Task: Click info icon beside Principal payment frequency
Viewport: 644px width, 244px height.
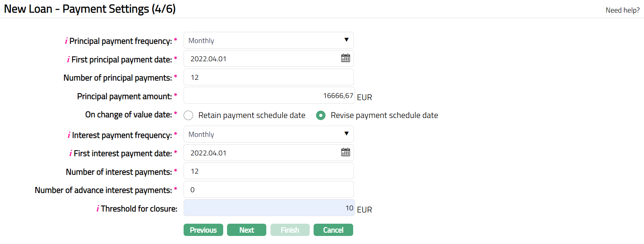Action: click(x=66, y=41)
